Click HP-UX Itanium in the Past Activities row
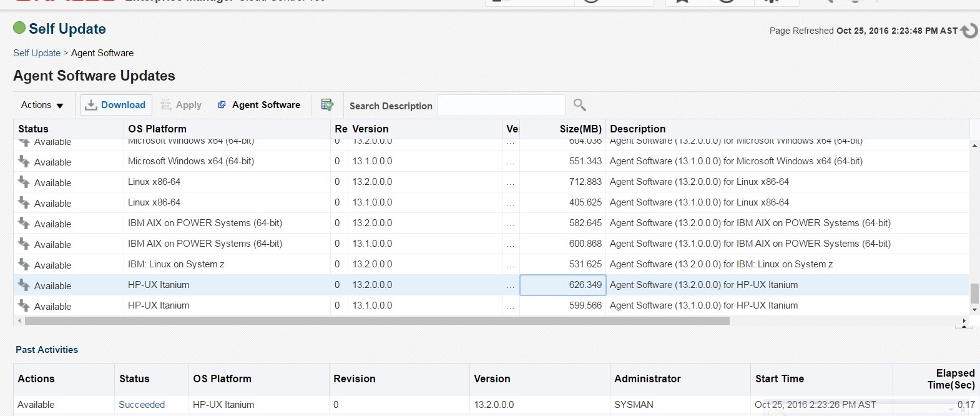 point(223,405)
